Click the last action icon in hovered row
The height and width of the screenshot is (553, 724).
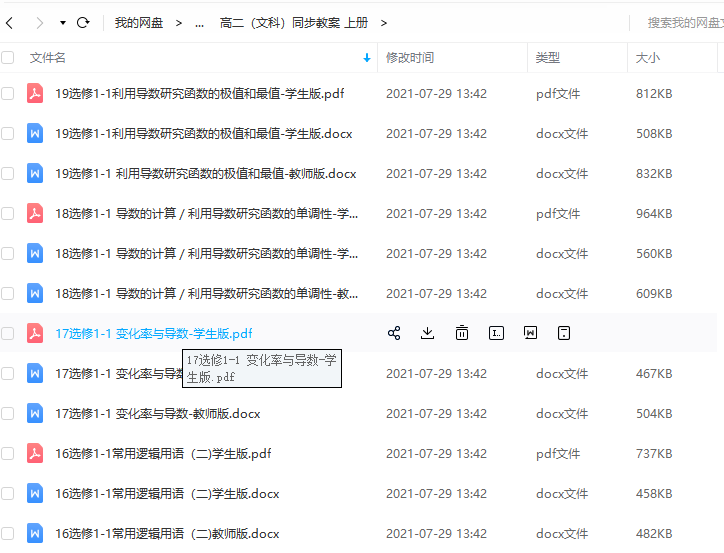tap(564, 333)
